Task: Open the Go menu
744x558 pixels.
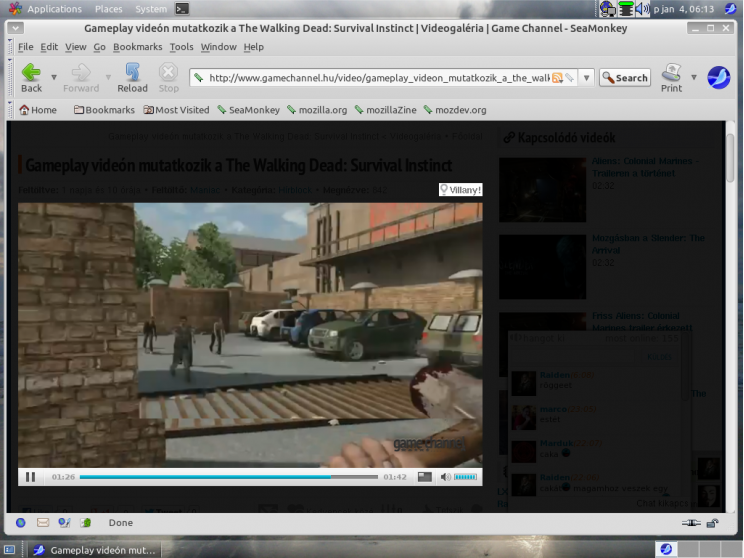Action: [99, 47]
